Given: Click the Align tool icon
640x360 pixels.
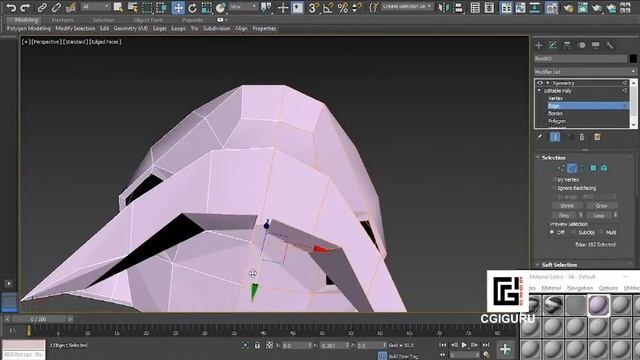Looking at the screenshot, I should 458,7.
